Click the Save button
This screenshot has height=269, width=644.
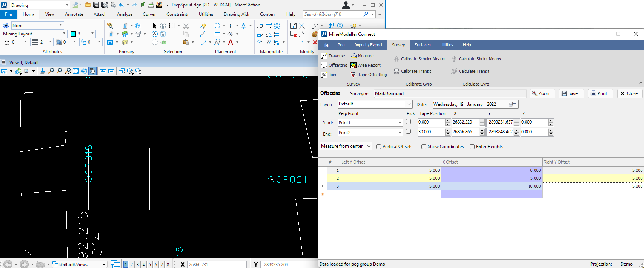pyautogui.click(x=571, y=93)
